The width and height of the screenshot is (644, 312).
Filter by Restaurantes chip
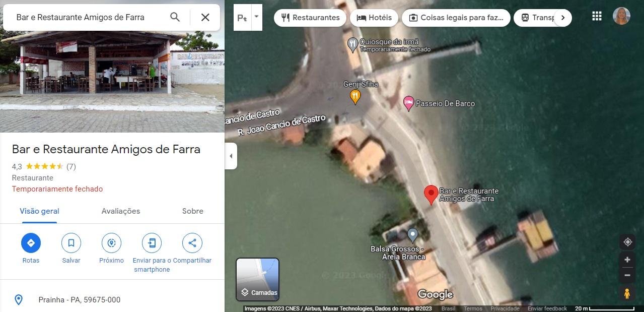pyautogui.click(x=310, y=18)
